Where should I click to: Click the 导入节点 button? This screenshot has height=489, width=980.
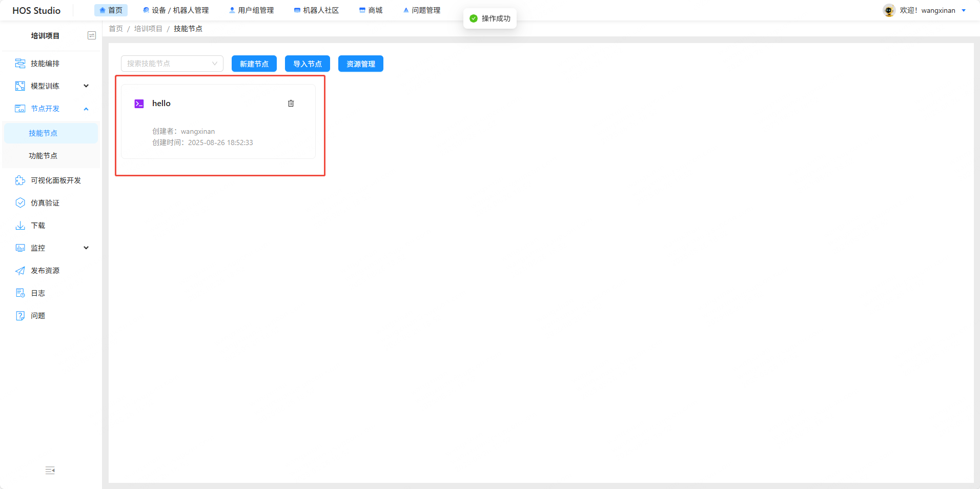[x=307, y=64]
